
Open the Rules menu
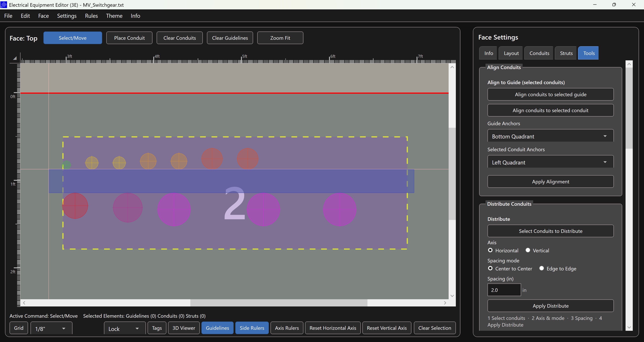pos(91,16)
